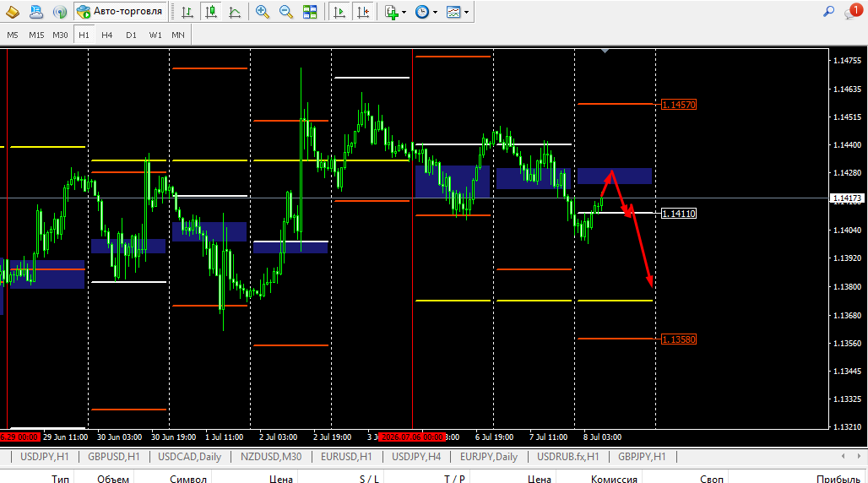Toggle chart shift from right border
Viewport: 868px width, 483px height.
tap(363, 12)
